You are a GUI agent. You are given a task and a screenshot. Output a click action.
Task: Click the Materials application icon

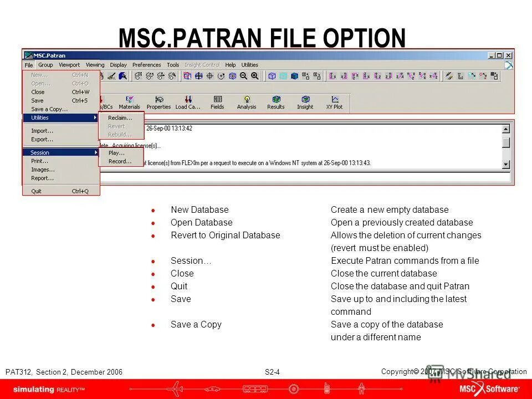pyautogui.click(x=129, y=103)
